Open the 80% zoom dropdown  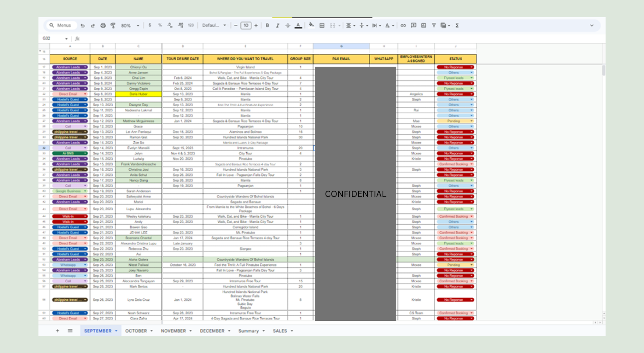click(x=130, y=25)
